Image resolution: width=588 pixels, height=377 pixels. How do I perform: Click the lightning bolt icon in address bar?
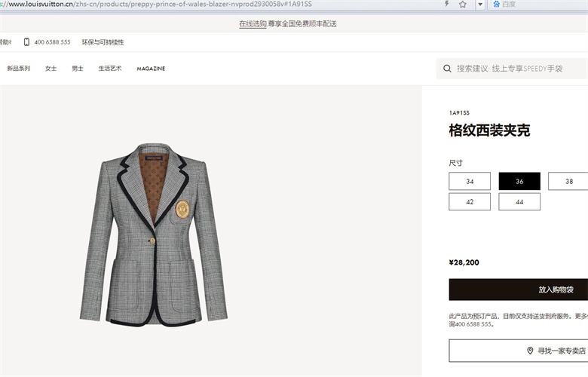[x=446, y=4]
